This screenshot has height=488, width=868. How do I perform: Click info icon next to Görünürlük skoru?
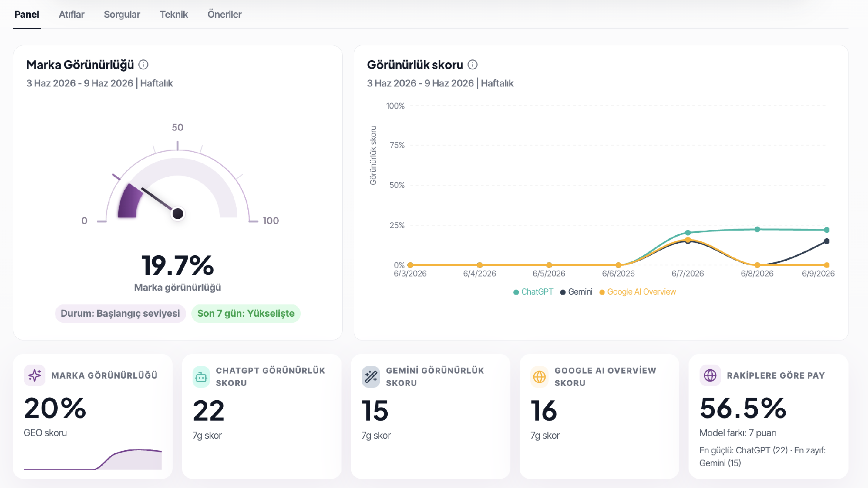(473, 64)
